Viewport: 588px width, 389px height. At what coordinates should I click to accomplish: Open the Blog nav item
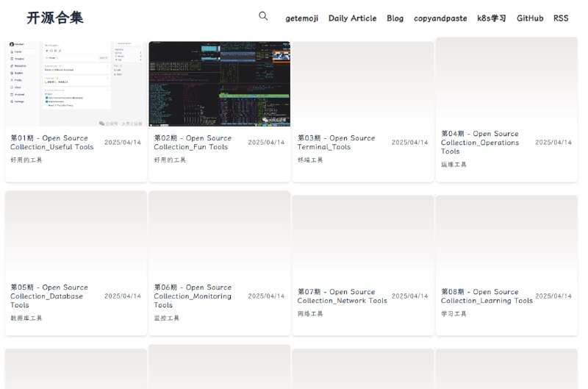click(x=395, y=18)
